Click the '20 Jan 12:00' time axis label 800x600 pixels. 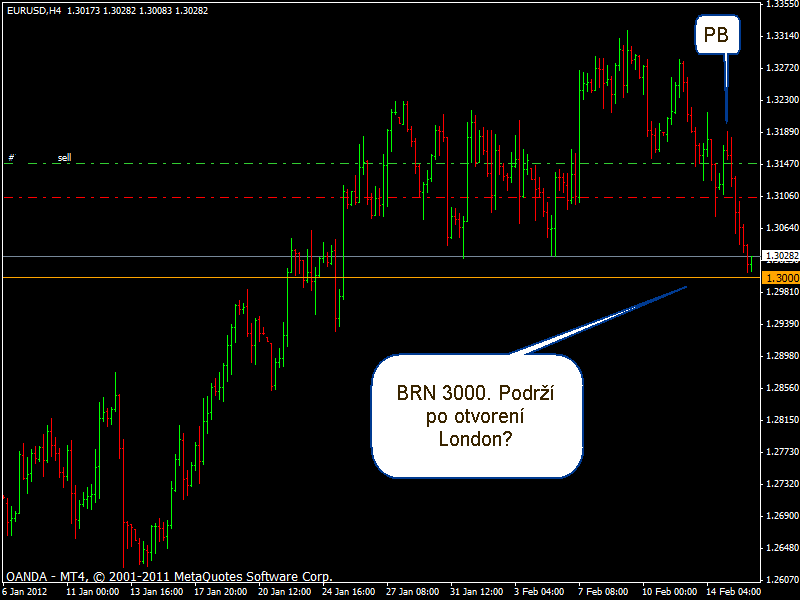pyautogui.click(x=284, y=592)
